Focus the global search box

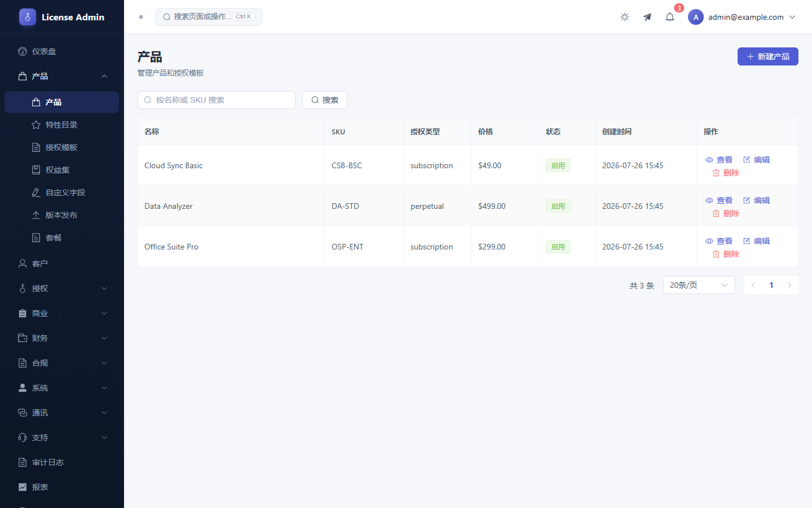coord(209,17)
